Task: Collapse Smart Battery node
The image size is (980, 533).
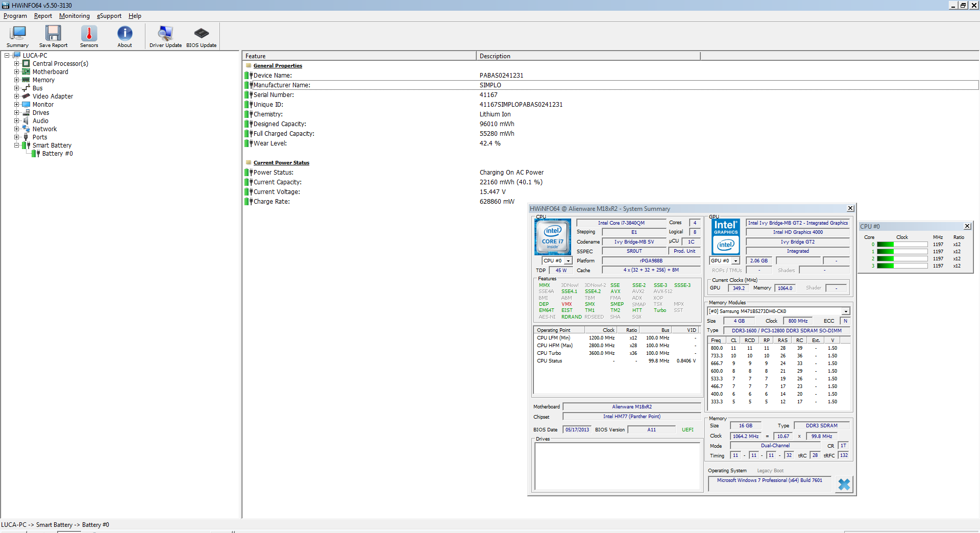Action: [x=16, y=146]
